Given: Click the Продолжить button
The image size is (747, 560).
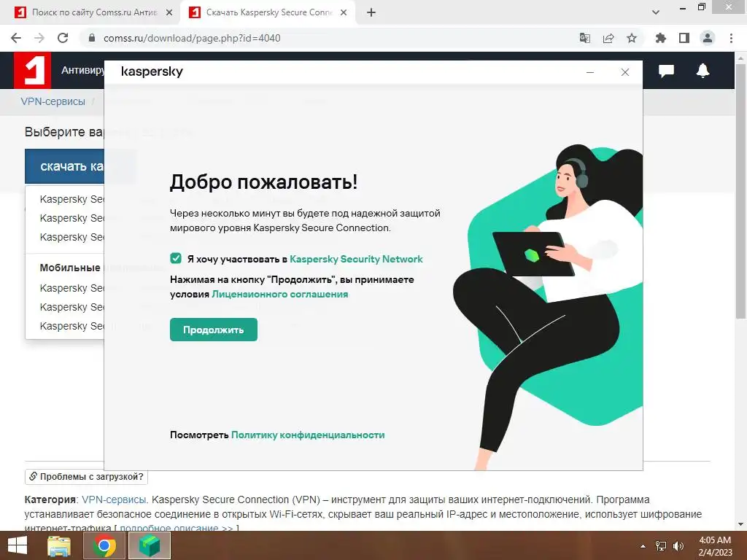Looking at the screenshot, I should (214, 330).
